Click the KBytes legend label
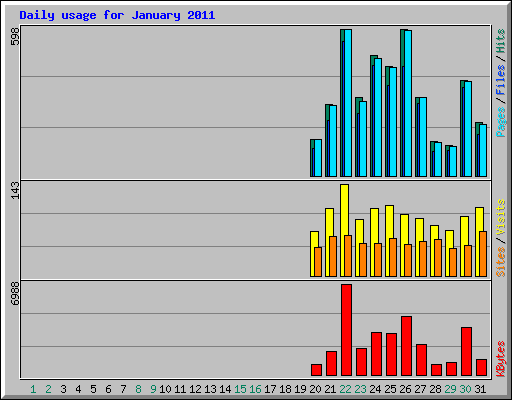 click(x=500, y=359)
